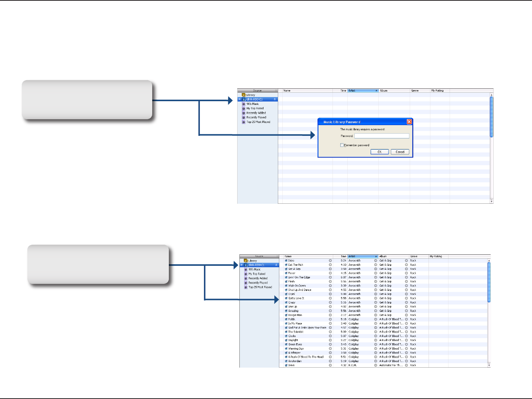Click the eject icon beside dlink-AD04C1 in the password-dialog screenshot
The image size is (532, 399).
pyautogui.click(x=274, y=99)
